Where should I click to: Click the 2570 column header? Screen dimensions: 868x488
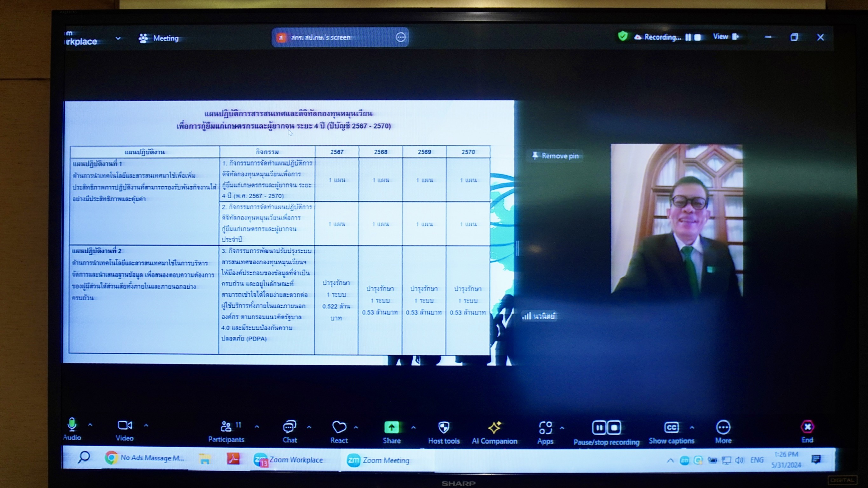point(468,152)
